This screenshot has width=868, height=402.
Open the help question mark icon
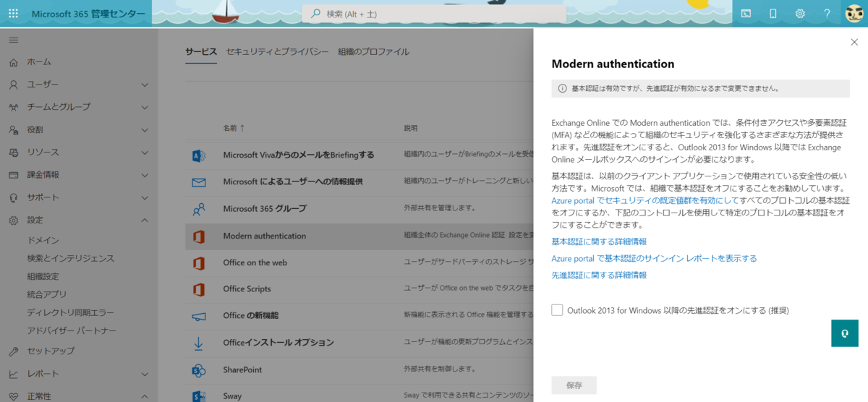point(827,14)
